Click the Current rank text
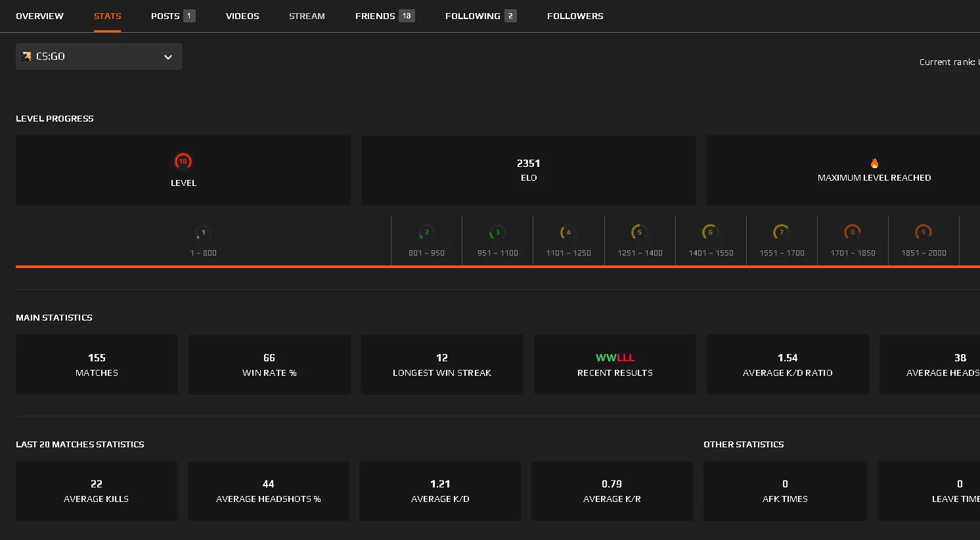This screenshot has height=540, width=980. click(x=949, y=62)
